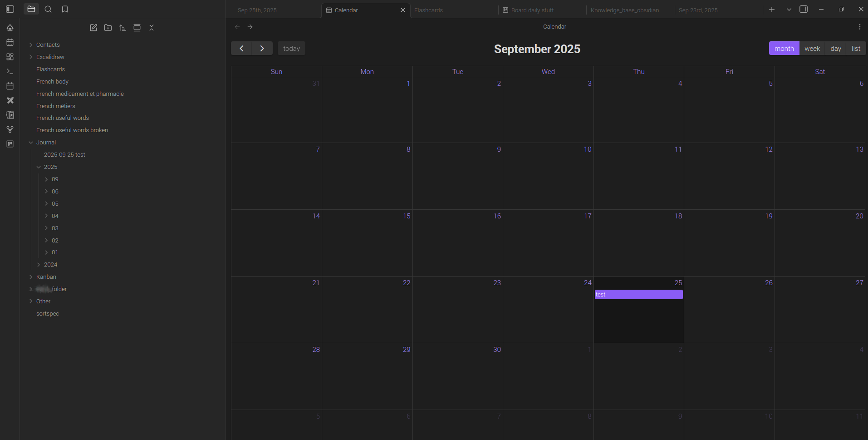Image resolution: width=868 pixels, height=440 pixels.
Task: Click the today button
Action: pos(291,49)
